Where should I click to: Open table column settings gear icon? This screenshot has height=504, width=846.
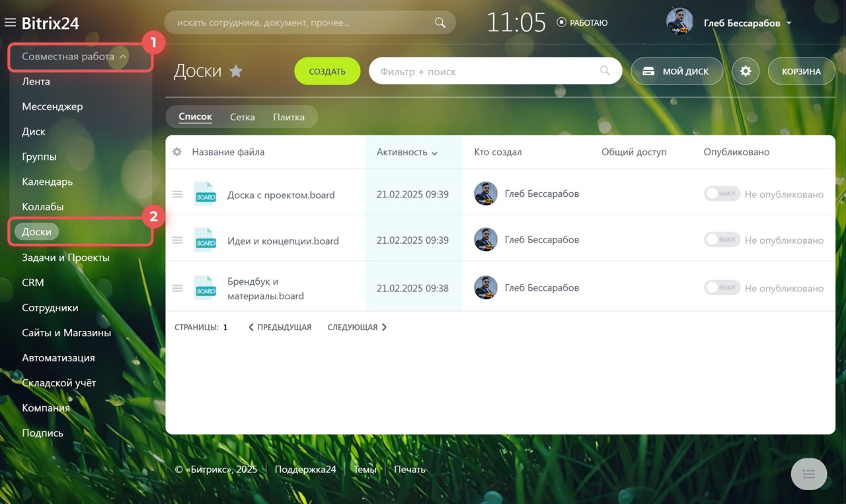point(177,152)
